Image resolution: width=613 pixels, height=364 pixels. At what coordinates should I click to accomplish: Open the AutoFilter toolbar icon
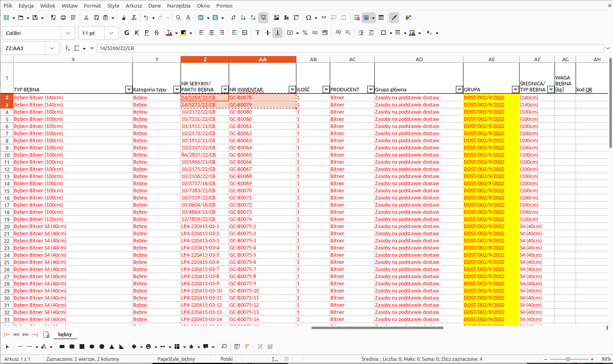click(x=263, y=17)
